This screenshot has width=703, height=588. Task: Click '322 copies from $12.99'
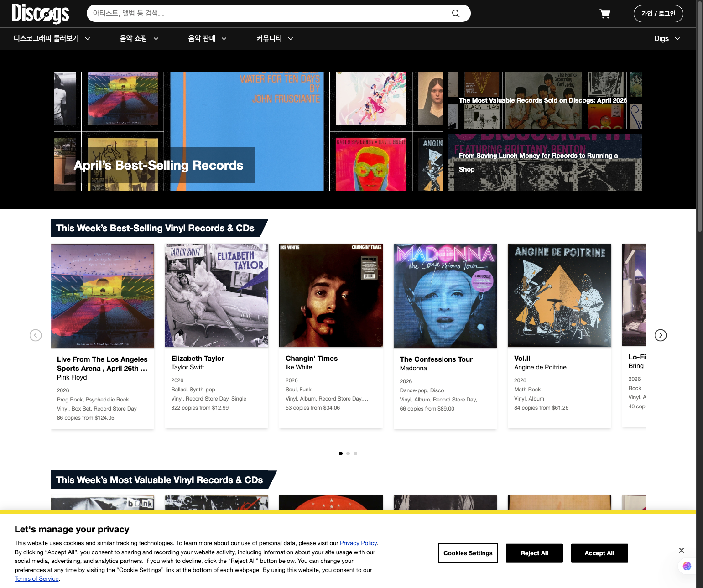[200, 408]
